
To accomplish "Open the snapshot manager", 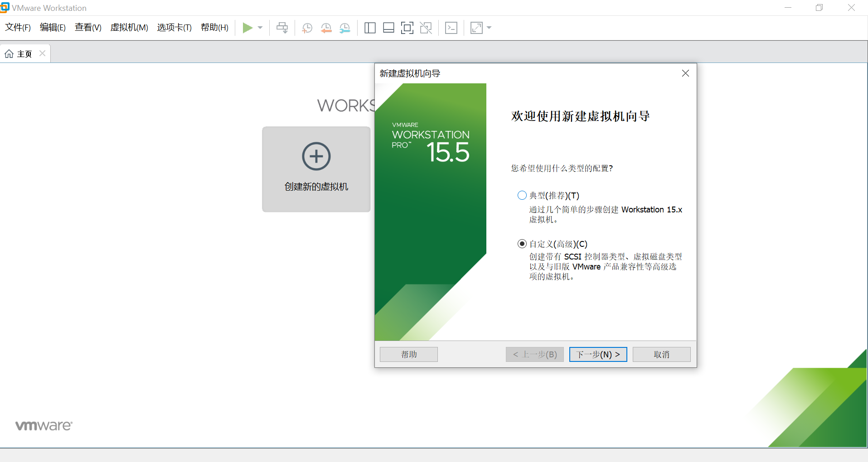I will click(x=345, y=28).
